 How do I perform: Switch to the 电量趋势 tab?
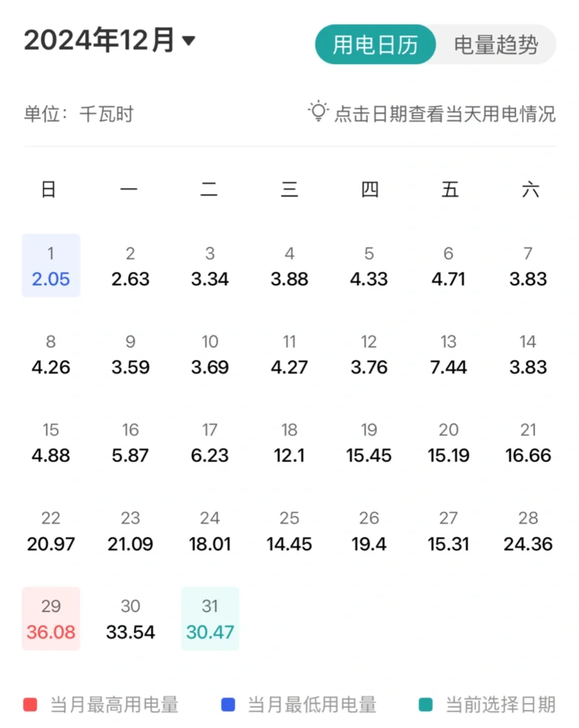[496, 45]
